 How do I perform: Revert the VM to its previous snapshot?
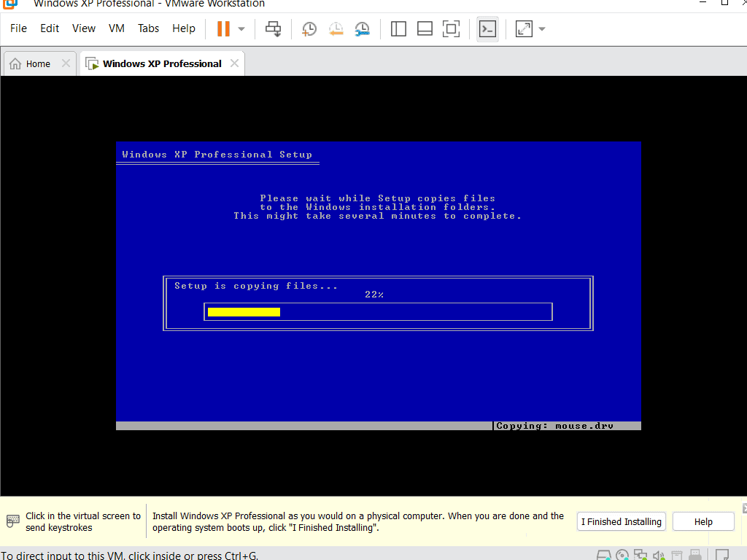click(x=336, y=28)
